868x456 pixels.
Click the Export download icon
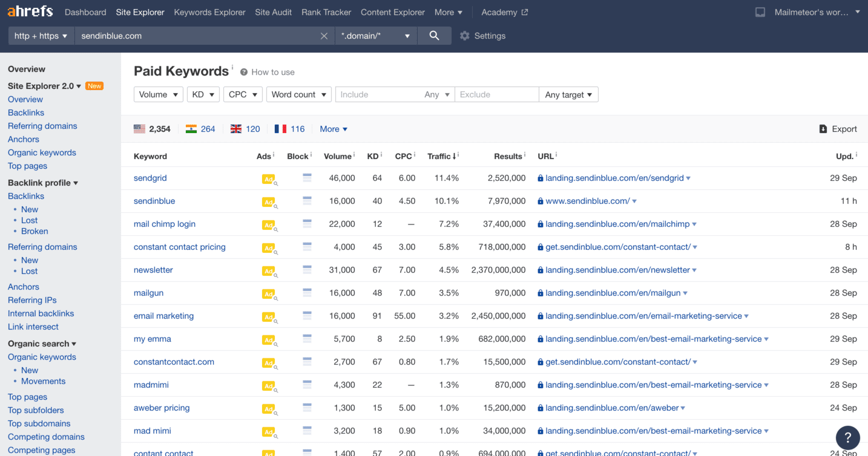click(x=823, y=129)
